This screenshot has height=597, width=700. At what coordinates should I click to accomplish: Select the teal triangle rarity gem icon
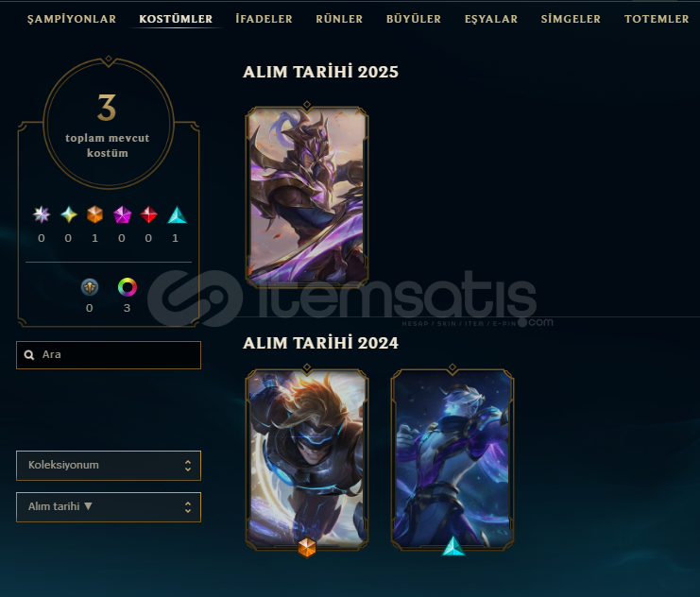click(x=177, y=214)
